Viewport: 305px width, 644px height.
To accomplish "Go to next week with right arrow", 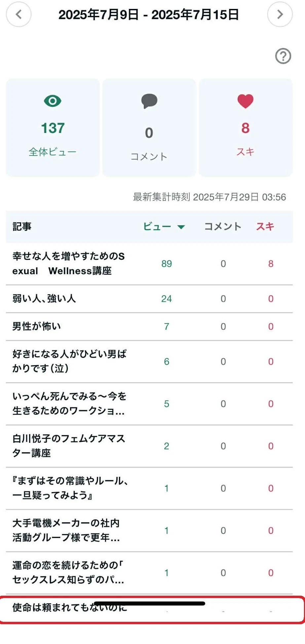I will coord(280,14).
